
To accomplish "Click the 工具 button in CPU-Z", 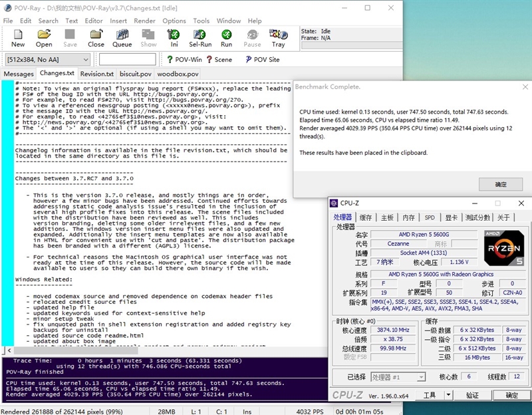I will [430, 395].
